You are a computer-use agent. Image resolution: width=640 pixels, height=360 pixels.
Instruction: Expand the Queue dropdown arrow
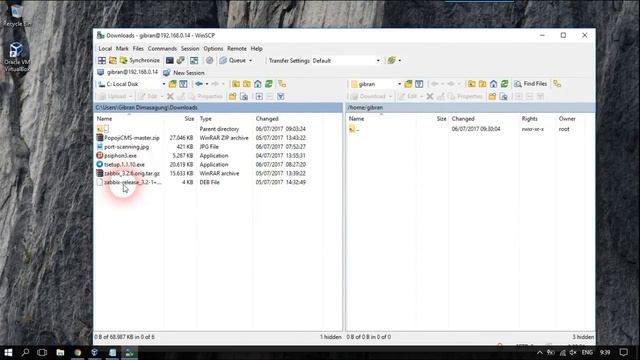[x=251, y=60]
